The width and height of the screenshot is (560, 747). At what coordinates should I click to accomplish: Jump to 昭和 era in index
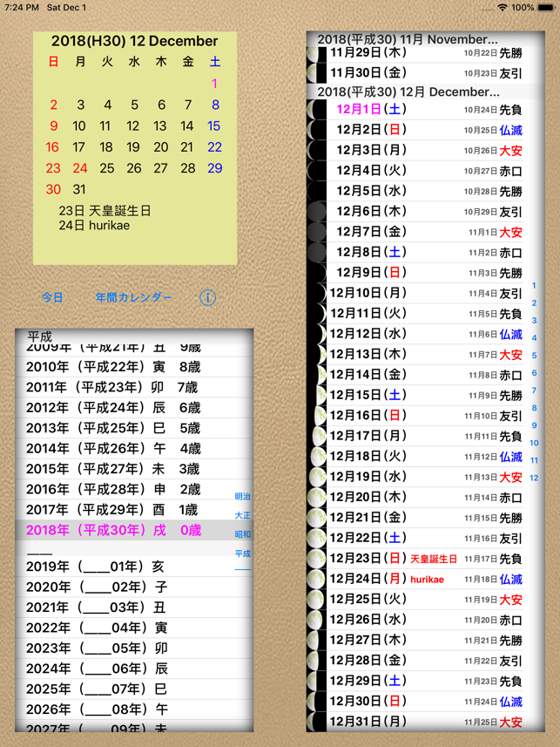(243, 534)
